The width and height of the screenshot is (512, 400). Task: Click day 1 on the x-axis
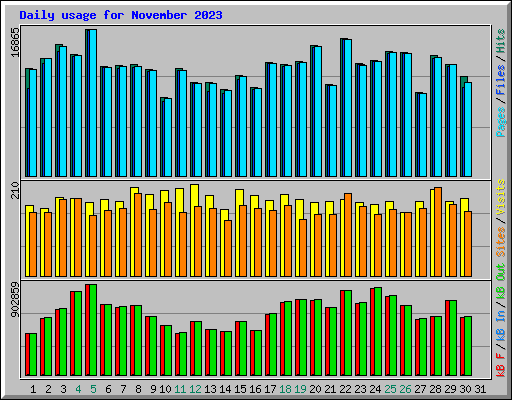coord(33,389)
